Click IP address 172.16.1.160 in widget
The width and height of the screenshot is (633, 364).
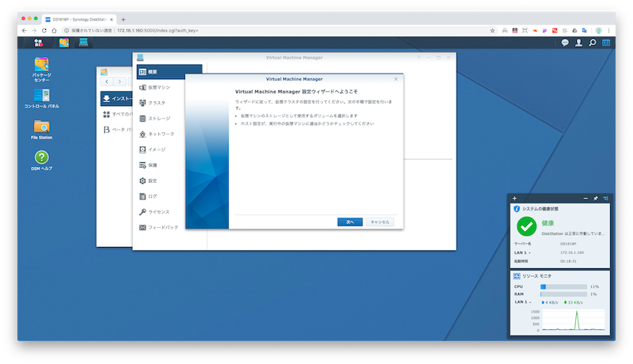coord(571,252)
